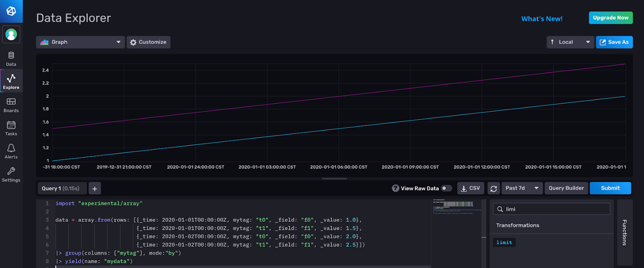Open the Local timezone dropdown

click(570, 42)
